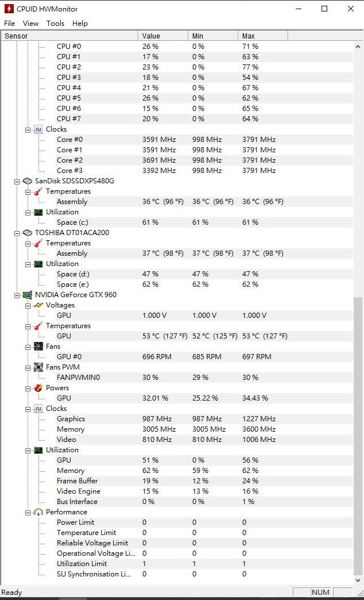Collapse the Performance tree branch
364x600 pixels.
click(x=28, y=513)
